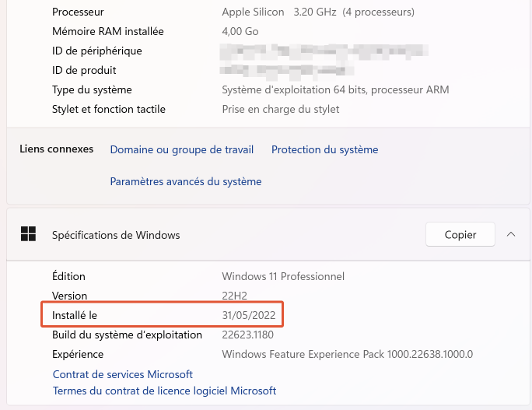Click the blurred ID de produit value
Screen dimensions: 532x410
coord(287,70)
